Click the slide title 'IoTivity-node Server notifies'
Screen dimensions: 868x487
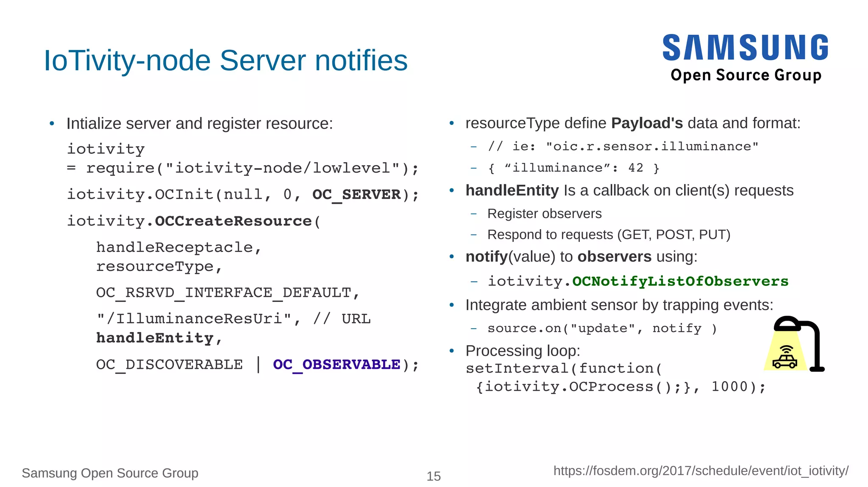[225, 60]
